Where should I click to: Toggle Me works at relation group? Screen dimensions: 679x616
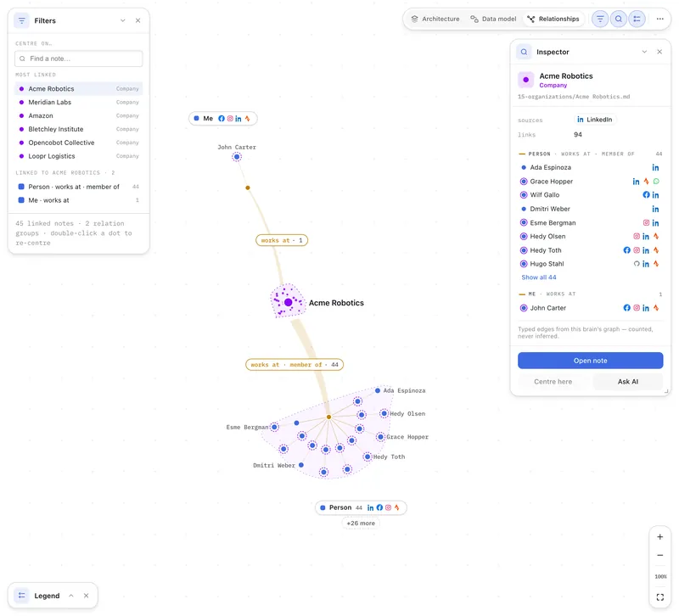click(x=78, y=200)
